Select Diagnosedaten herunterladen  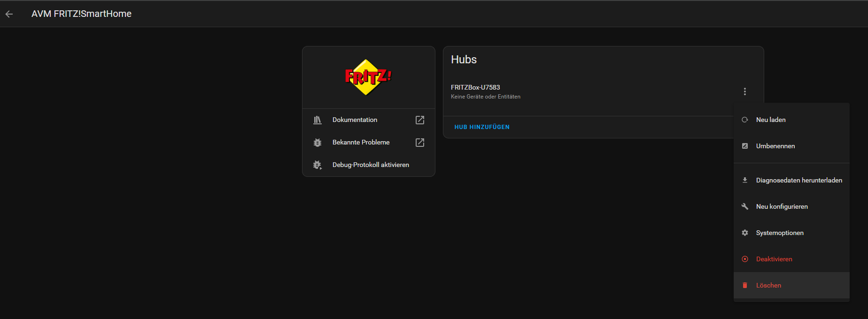[791, 180]
